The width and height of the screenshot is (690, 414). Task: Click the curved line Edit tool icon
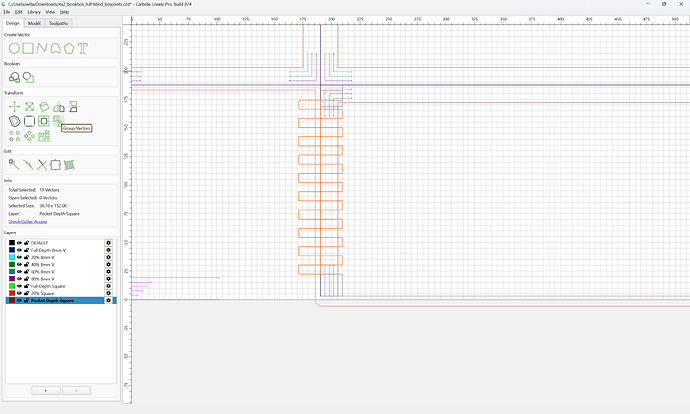pos(28,165)
